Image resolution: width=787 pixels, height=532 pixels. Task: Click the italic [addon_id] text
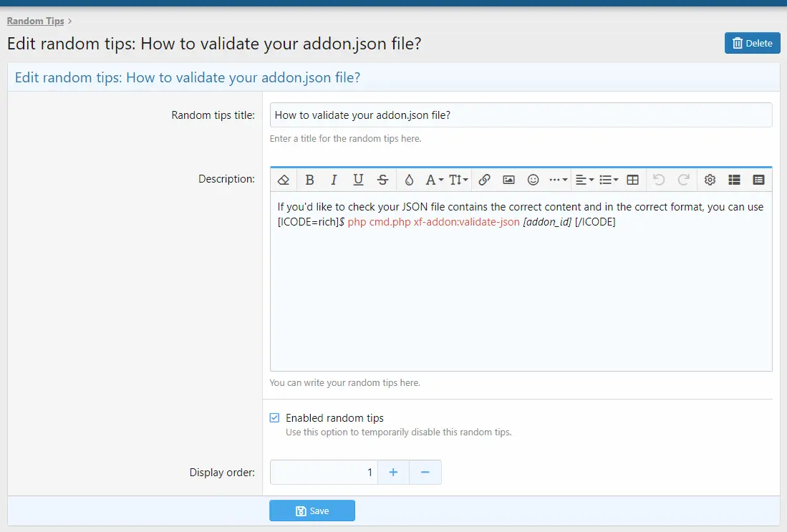tap(547, 222)
